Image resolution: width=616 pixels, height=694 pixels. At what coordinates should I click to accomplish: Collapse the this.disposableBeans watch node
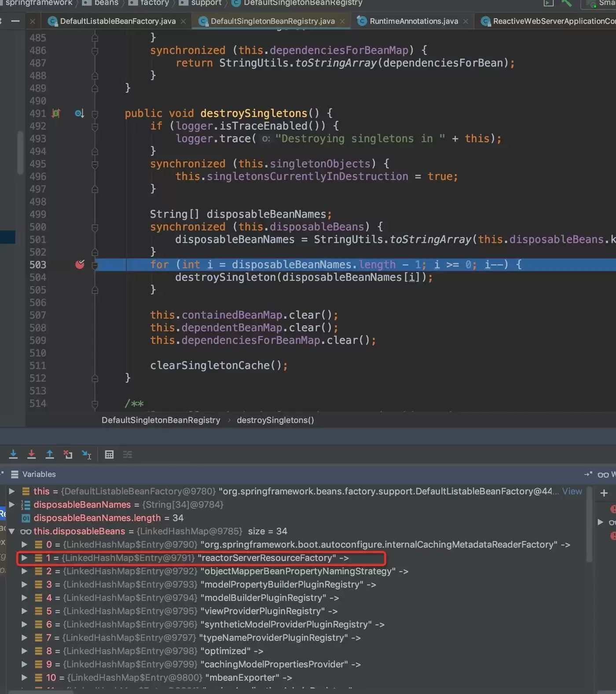click(x=12, y=531)
